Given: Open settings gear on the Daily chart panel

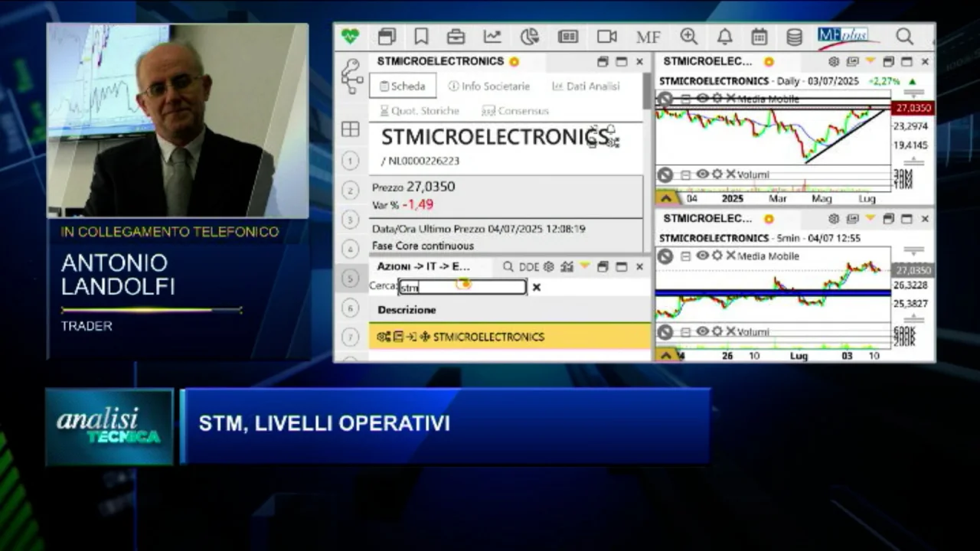Looking at the screenshot, I should tap(833, 61).
